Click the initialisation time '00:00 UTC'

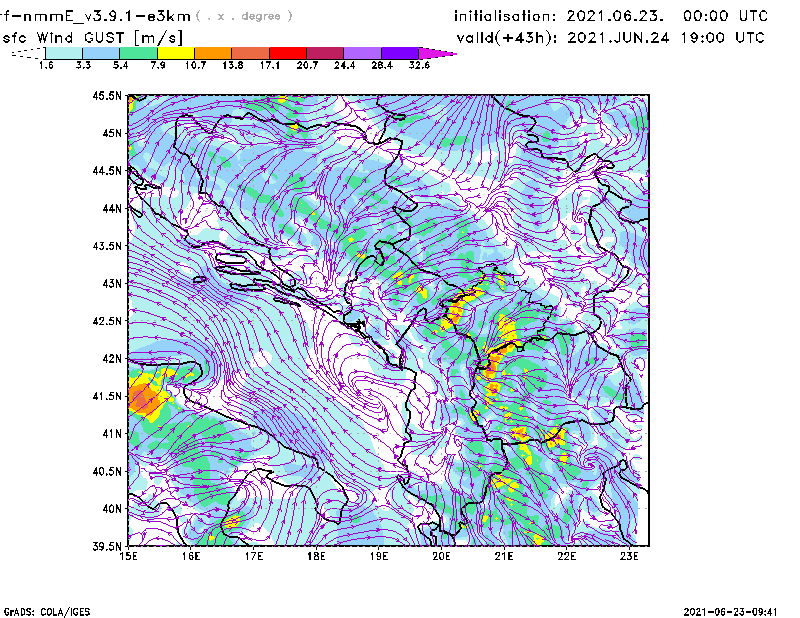point(725,16)
